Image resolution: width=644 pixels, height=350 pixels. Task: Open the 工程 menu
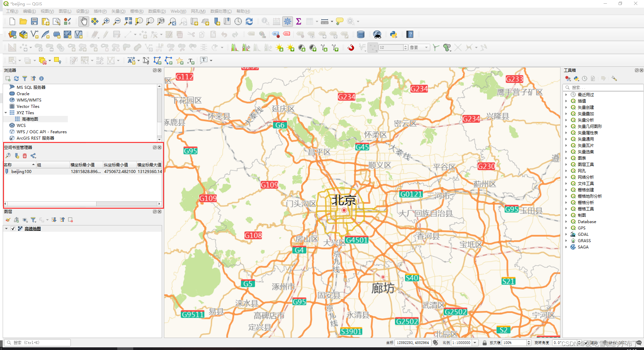[x=12, y=11]
